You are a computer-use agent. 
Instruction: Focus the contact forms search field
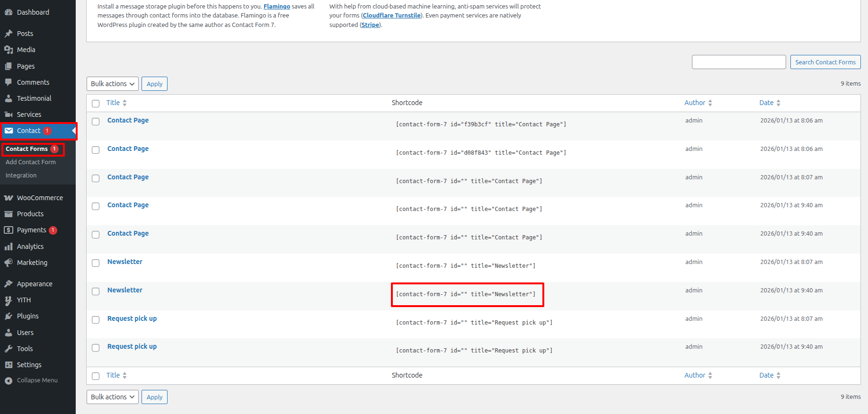click(x=738, y=62)
